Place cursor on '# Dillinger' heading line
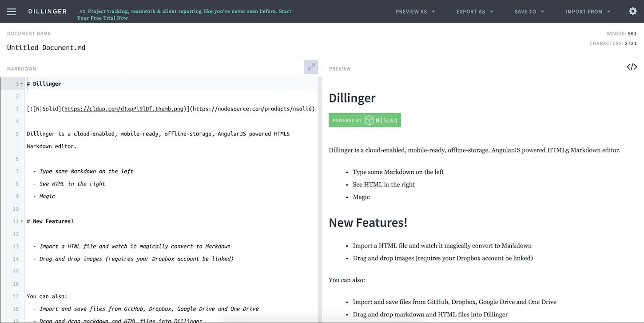The image size is (644, 323). pyautogui.click(x=44, y=83)
